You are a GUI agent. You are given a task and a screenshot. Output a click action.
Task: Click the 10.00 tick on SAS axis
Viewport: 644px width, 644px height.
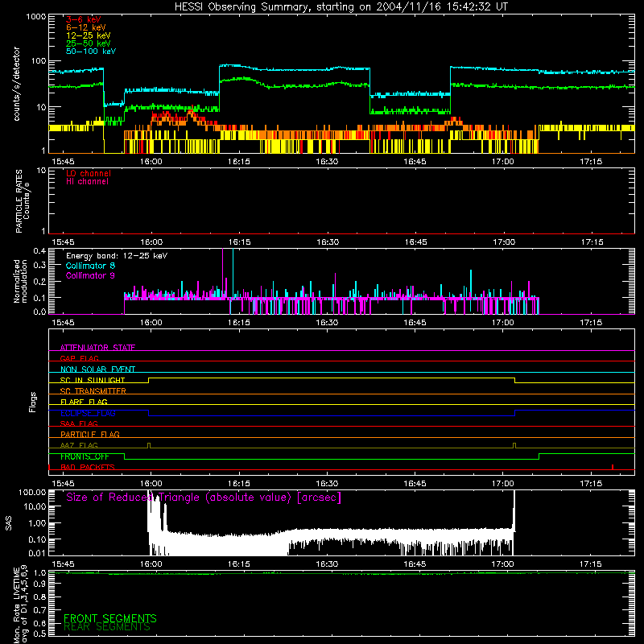point(35,506)
